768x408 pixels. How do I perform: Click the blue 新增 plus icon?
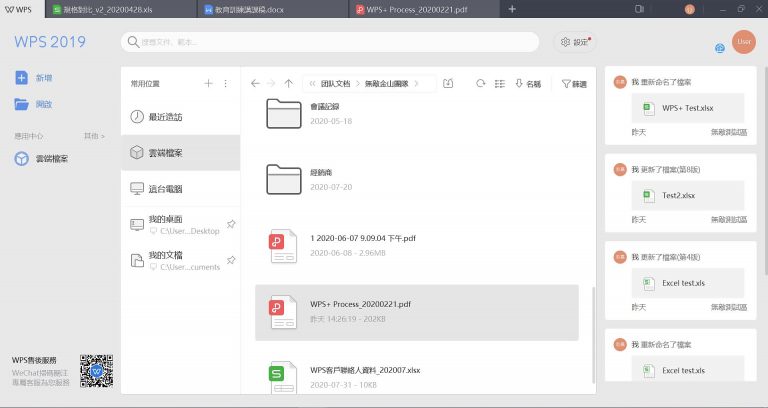click(x=22, y=78)
